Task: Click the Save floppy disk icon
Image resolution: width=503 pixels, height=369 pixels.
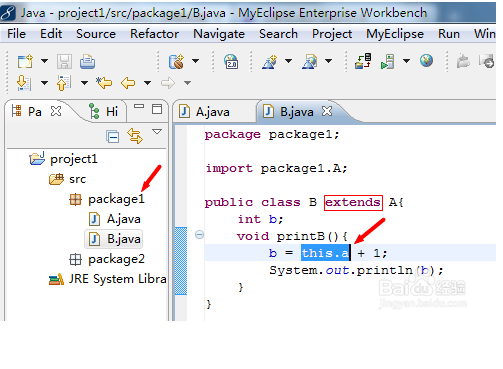Action: (64, 61)
